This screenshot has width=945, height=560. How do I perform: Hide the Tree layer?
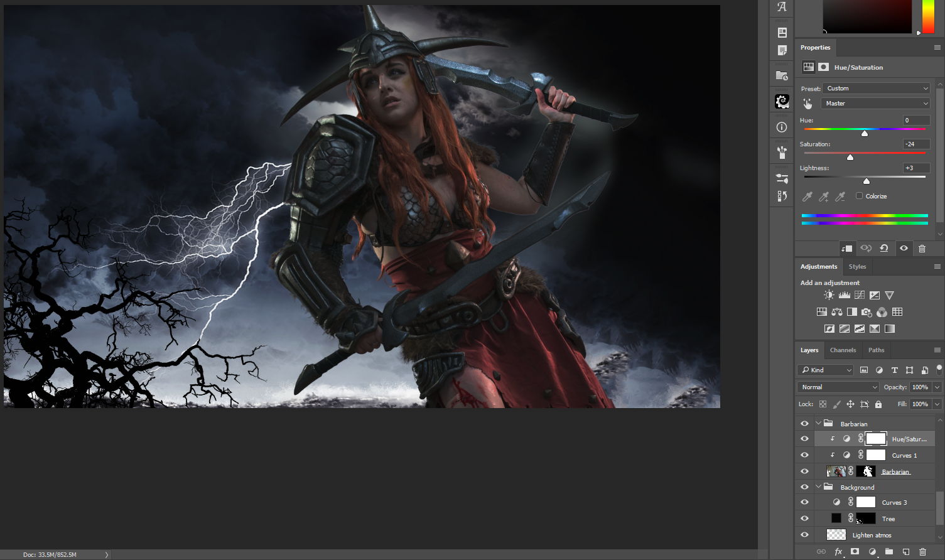coord(804,519)
